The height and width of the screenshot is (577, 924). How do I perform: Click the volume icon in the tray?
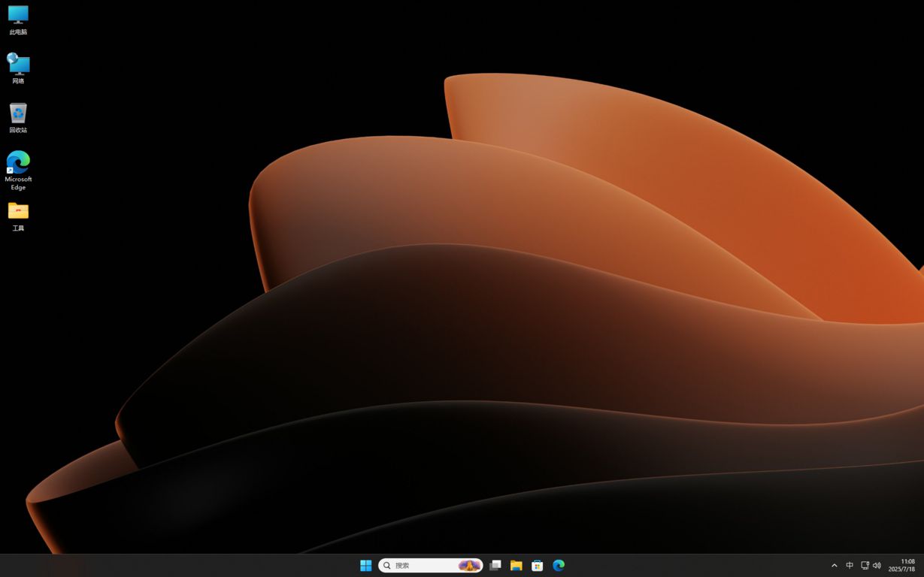point(877,565)
